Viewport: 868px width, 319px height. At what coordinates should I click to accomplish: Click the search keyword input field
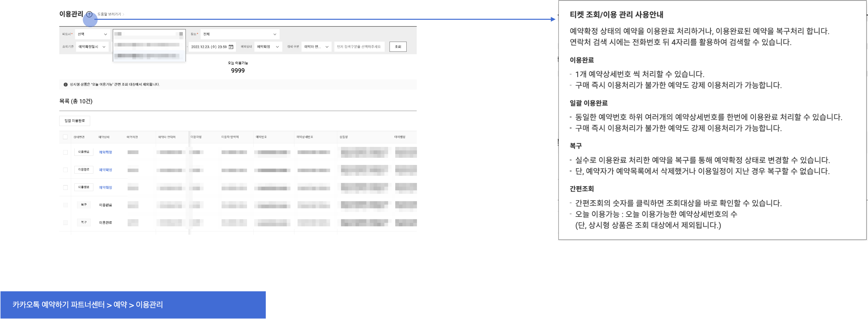pos(359,47)
